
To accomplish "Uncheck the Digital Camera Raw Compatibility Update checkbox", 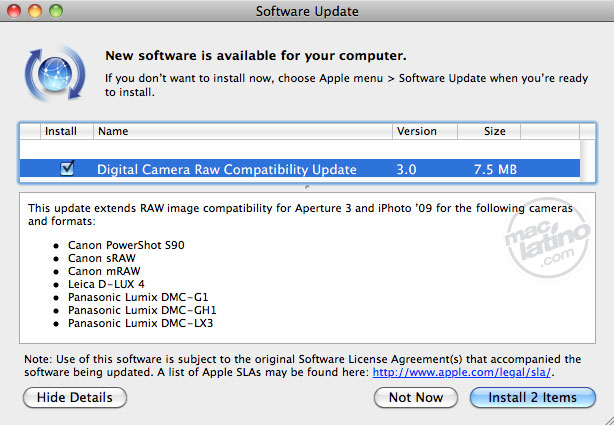I will coord(67,168).
